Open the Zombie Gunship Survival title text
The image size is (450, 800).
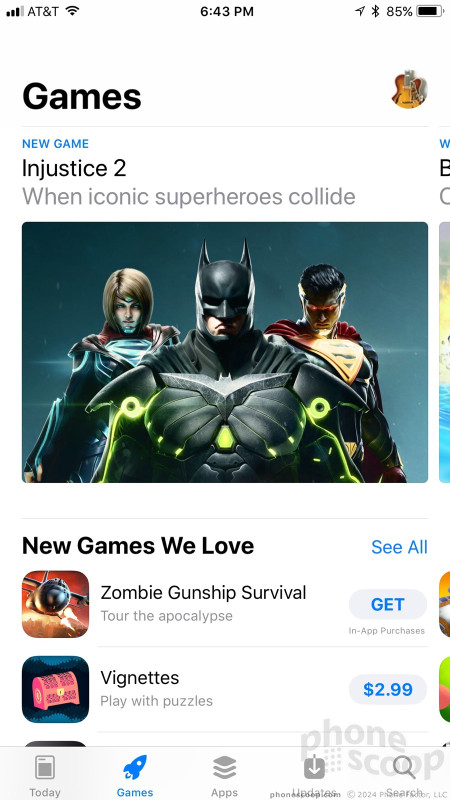[203, 593]
